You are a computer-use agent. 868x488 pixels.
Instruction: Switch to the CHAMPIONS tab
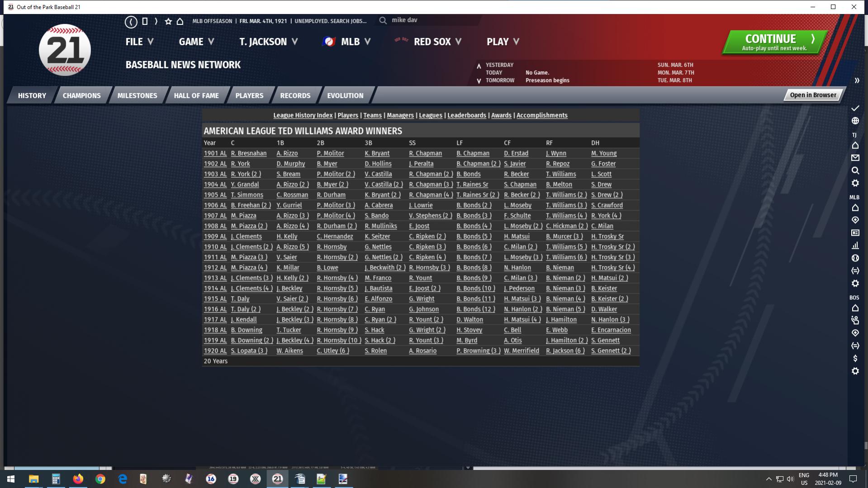point(82,95)
